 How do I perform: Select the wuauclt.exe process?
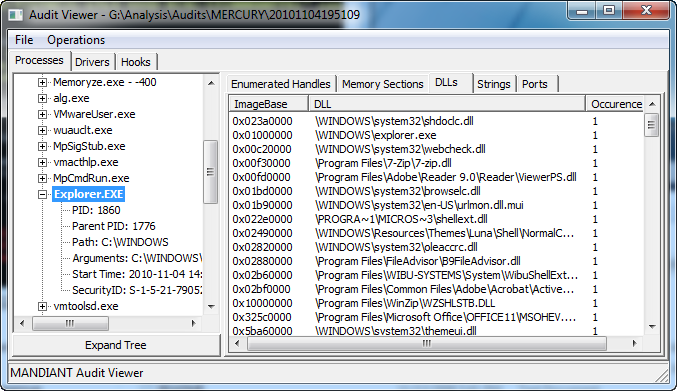coord(82,130)
